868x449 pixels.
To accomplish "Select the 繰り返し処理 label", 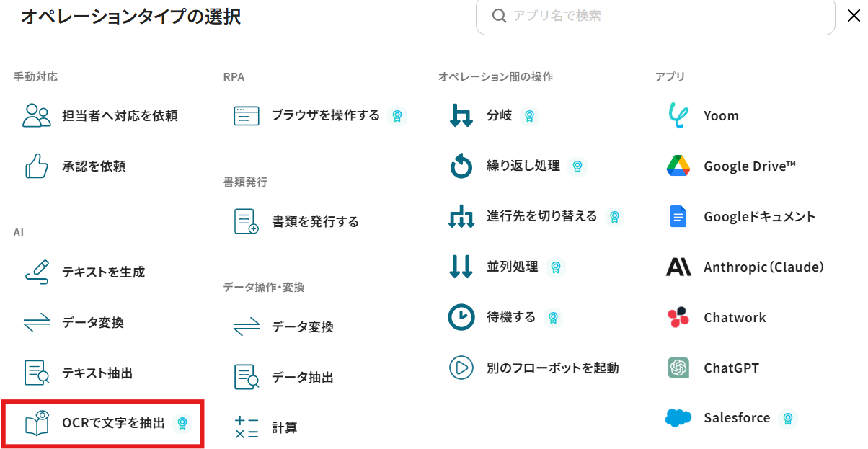I will [523, 166].
